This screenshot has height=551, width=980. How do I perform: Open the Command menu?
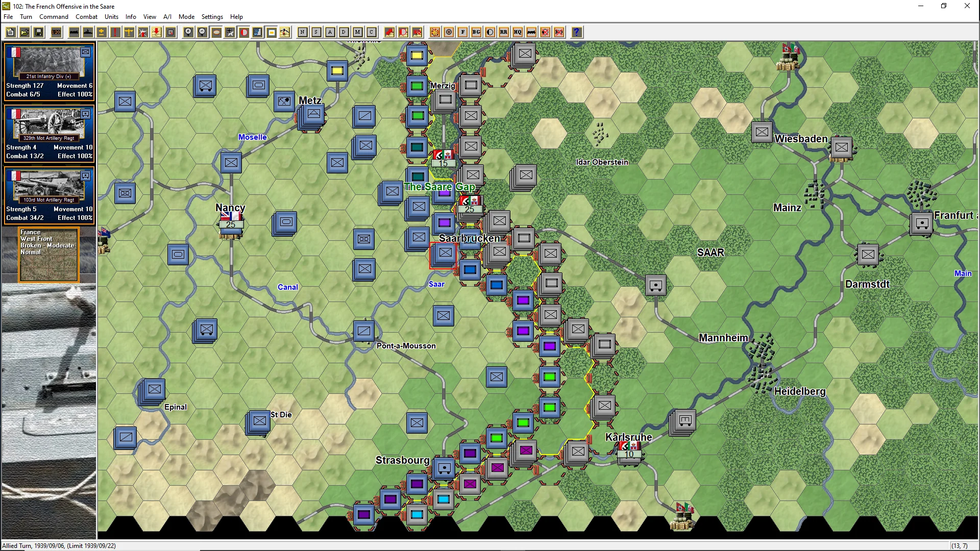coord(54,17)
